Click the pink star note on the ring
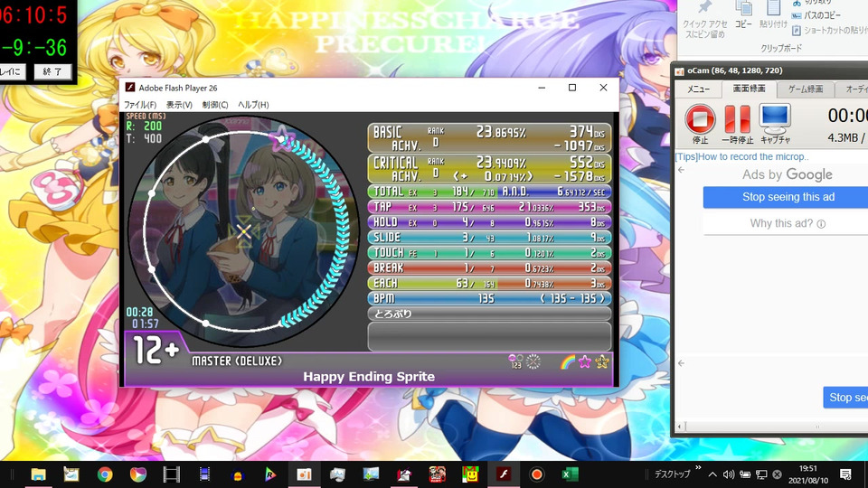The width and height of the screenshot is (868, 488). coord(280,137)
